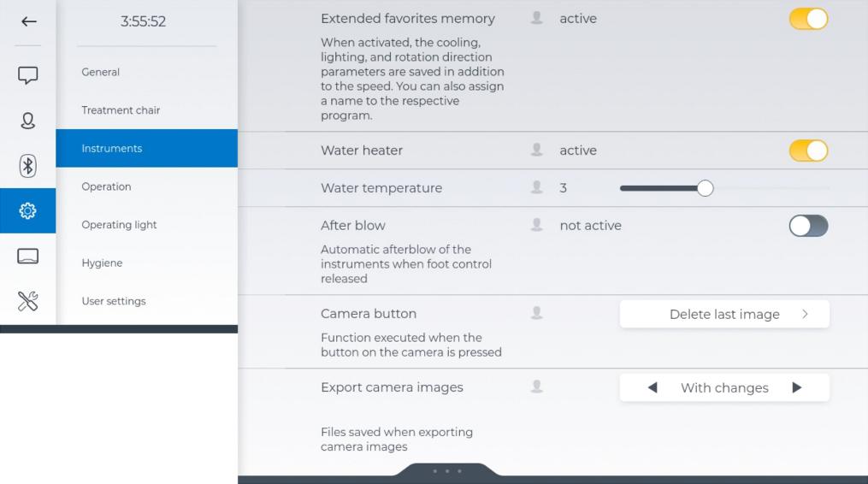The width and height of the screenshot is (868, 484).
Task: Click user icon beside Water heater
Action: coord(537,150)
